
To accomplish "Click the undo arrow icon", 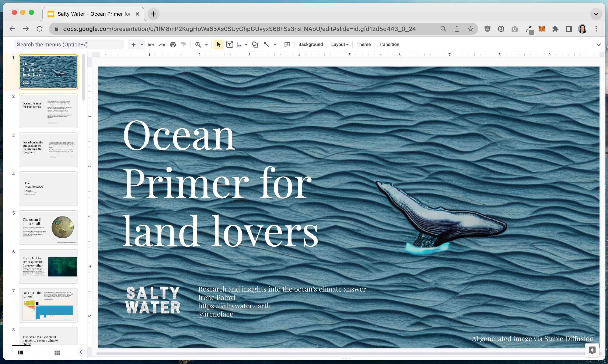I will 151,44.
